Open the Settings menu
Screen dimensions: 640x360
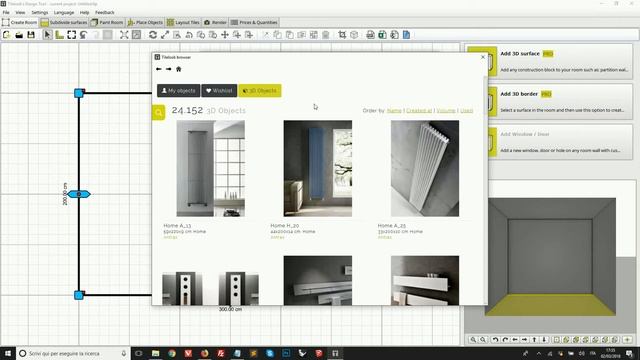40,13
